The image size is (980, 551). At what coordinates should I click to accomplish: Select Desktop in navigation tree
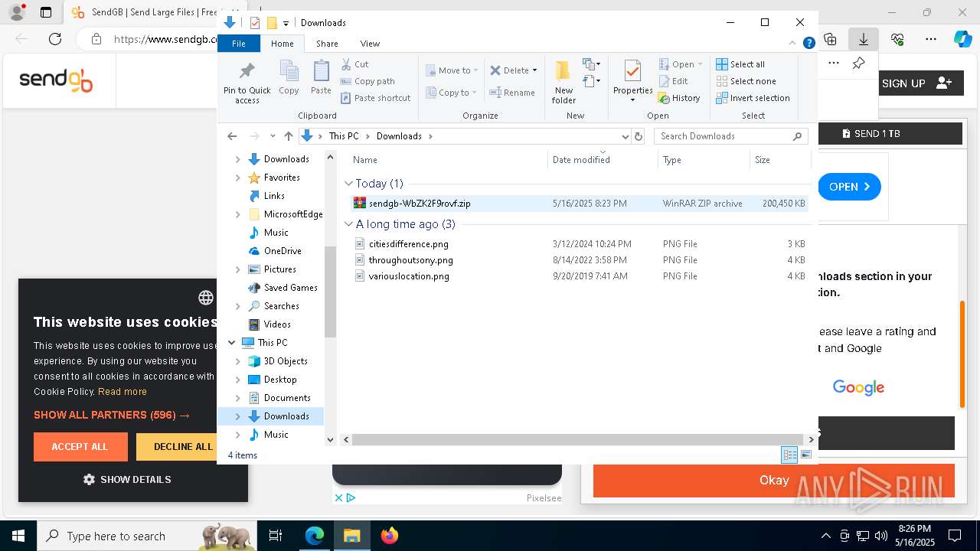pos(280,380)
